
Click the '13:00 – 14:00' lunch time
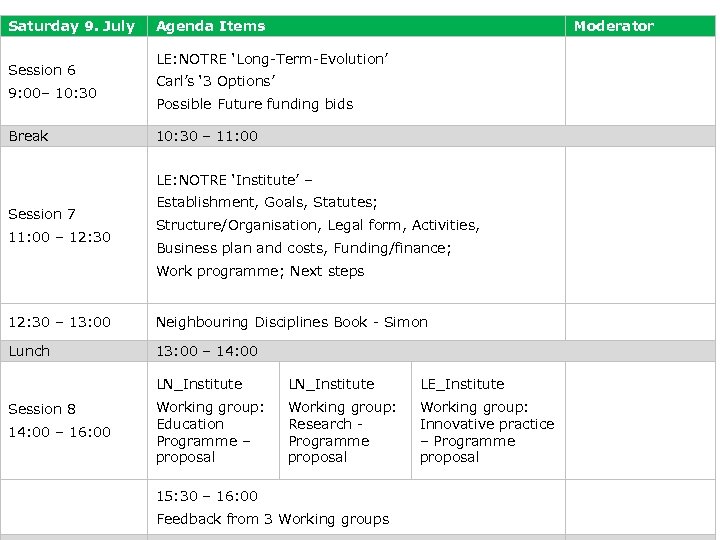click(207, 351)
